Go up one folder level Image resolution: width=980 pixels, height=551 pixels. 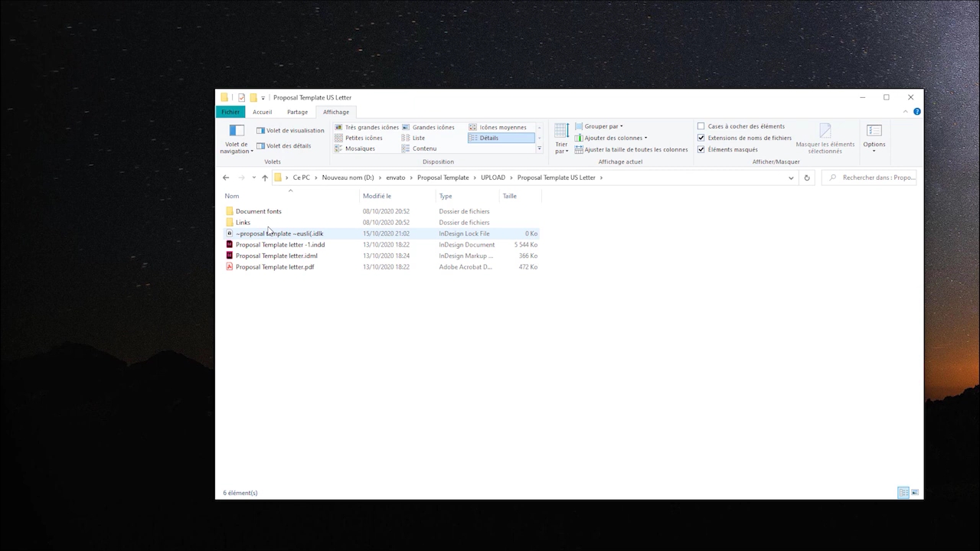(265, 178)
